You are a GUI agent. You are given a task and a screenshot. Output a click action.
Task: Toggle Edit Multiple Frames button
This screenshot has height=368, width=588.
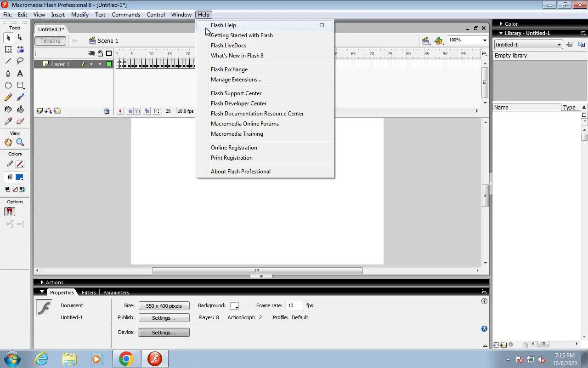pos(147,111)
